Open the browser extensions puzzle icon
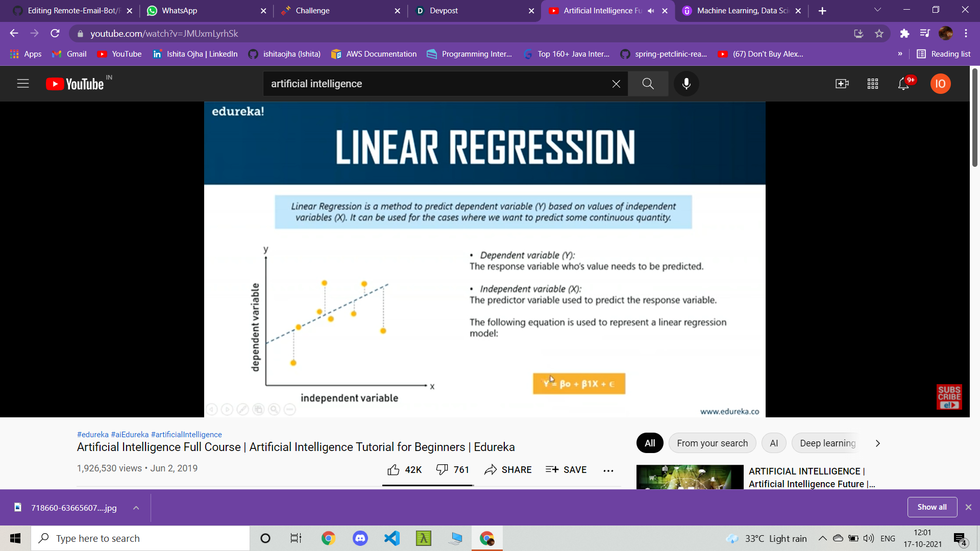 (905, 33)
